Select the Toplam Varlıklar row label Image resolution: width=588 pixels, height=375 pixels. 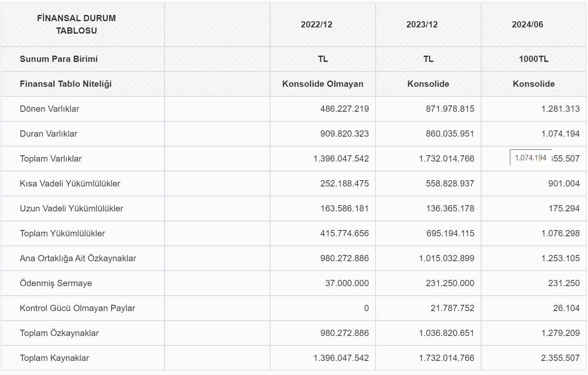point(51,159)
